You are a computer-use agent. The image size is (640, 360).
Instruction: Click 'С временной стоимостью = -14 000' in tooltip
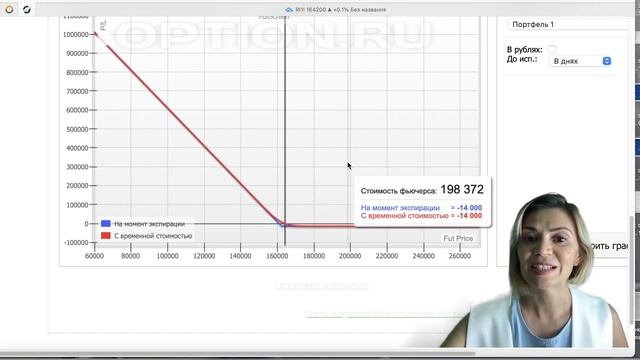(x=421, y=216)
